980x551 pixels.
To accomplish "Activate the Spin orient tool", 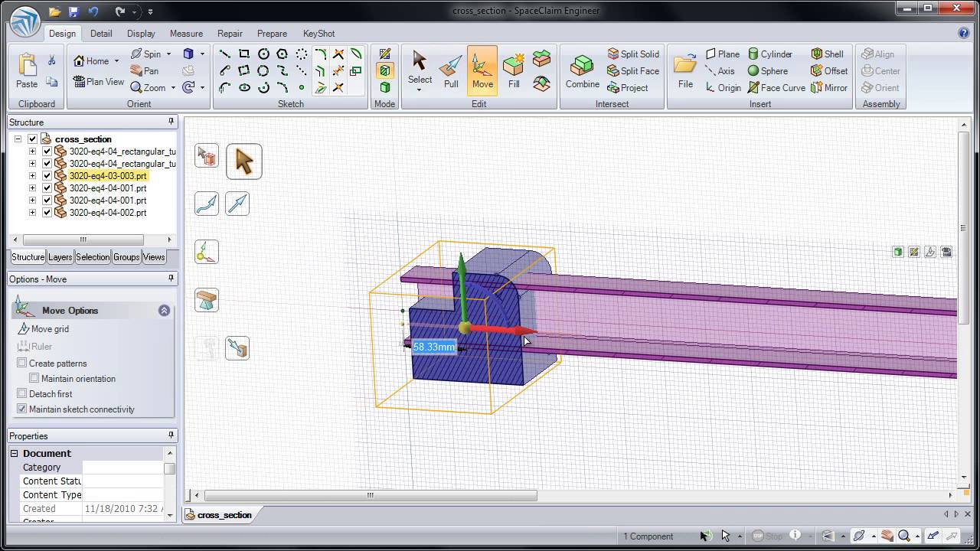I will [x=145, y=54].
